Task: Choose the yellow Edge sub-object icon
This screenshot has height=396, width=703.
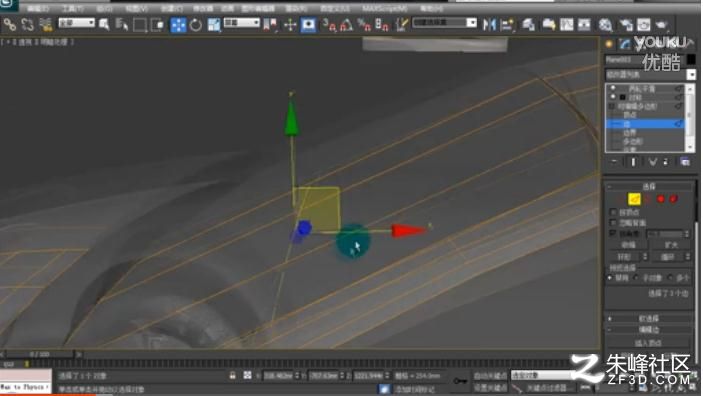Action: coord(634,199)
